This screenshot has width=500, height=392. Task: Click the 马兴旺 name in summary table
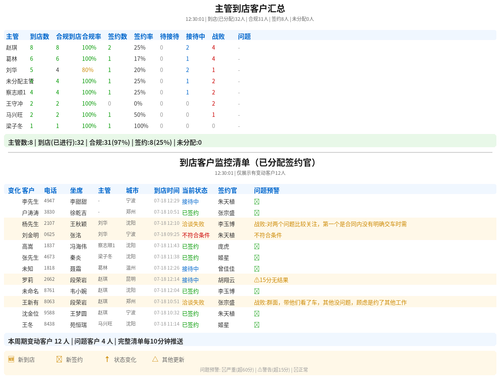pos(14,115)
